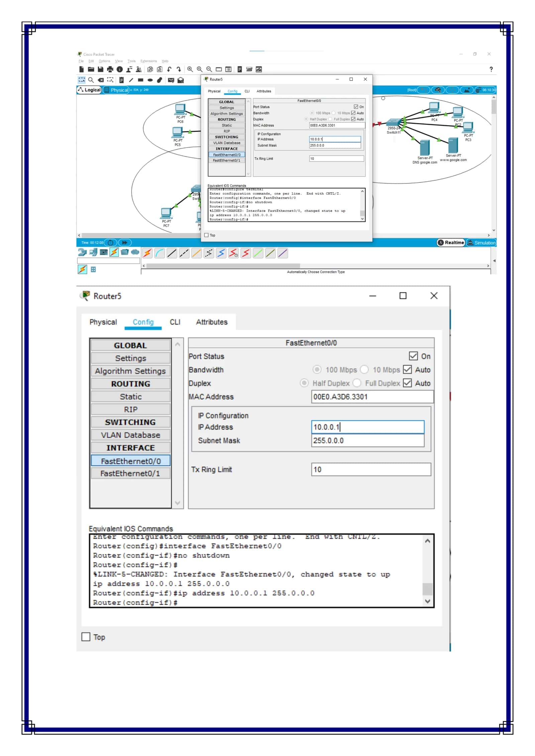
Task: Click the Print icon in main toolbar
Action: [x=110, y=69]
